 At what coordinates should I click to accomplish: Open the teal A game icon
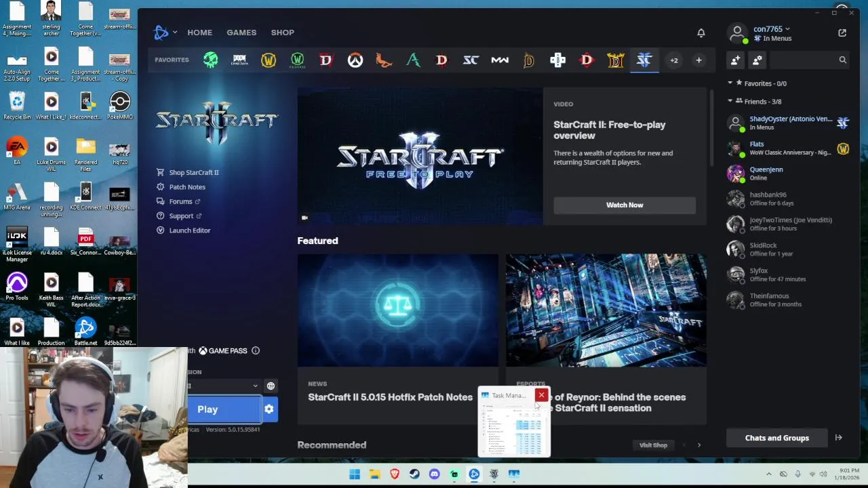(x=413, y=60)
